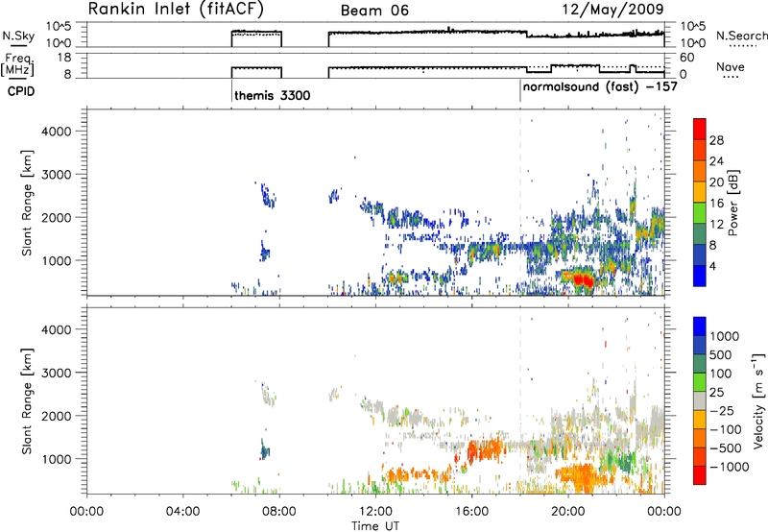Click the 'Rankin Inlet (fitACF)' title text
The image size is (768, 532).
pyautogui.click(x=176, y=10)
